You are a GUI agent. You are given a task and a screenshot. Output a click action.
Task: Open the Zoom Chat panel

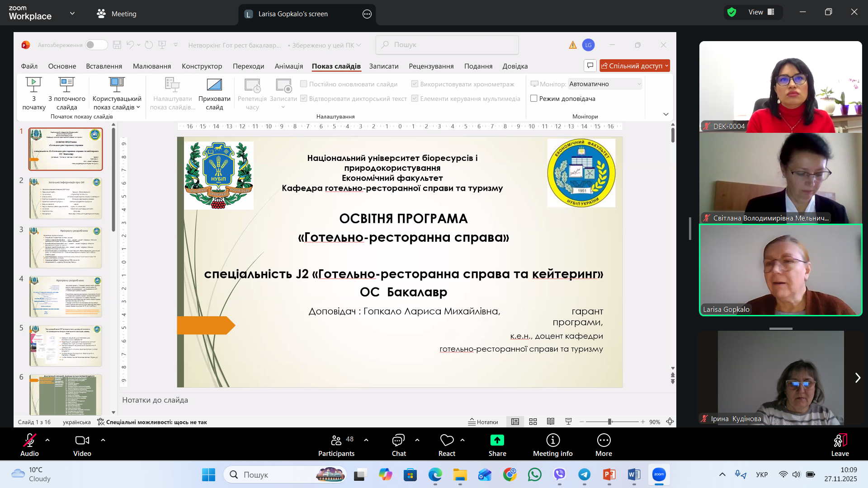click(x=398, y=441)
